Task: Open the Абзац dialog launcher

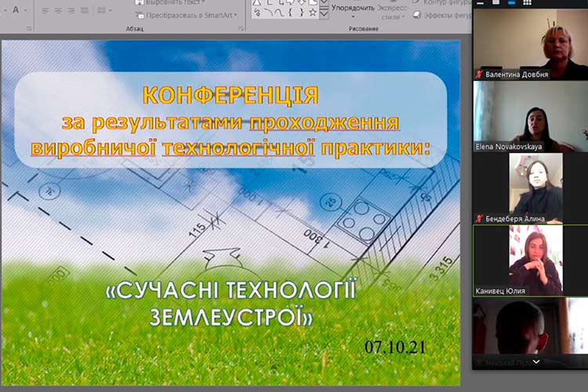Action: (241, 28)
